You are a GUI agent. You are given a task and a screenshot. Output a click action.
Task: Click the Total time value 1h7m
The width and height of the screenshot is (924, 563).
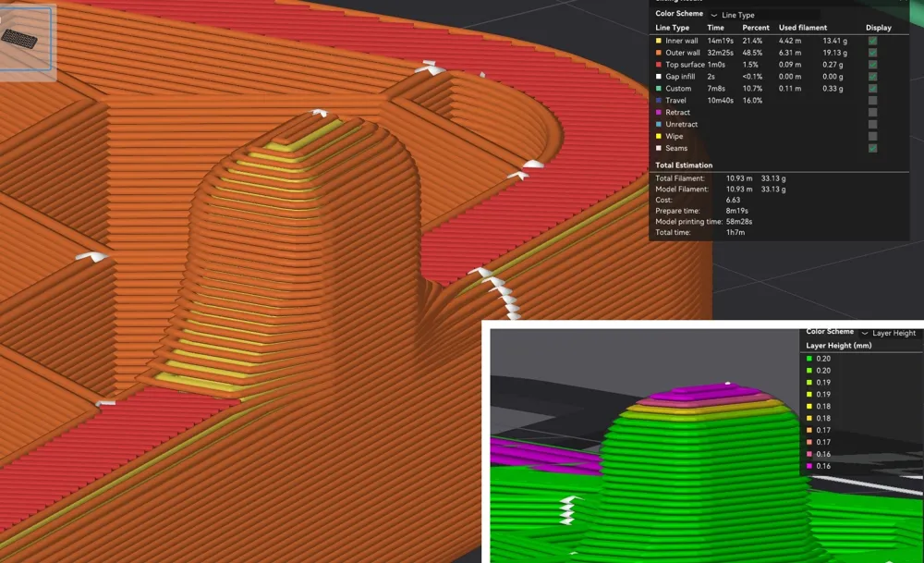[736, 232]
